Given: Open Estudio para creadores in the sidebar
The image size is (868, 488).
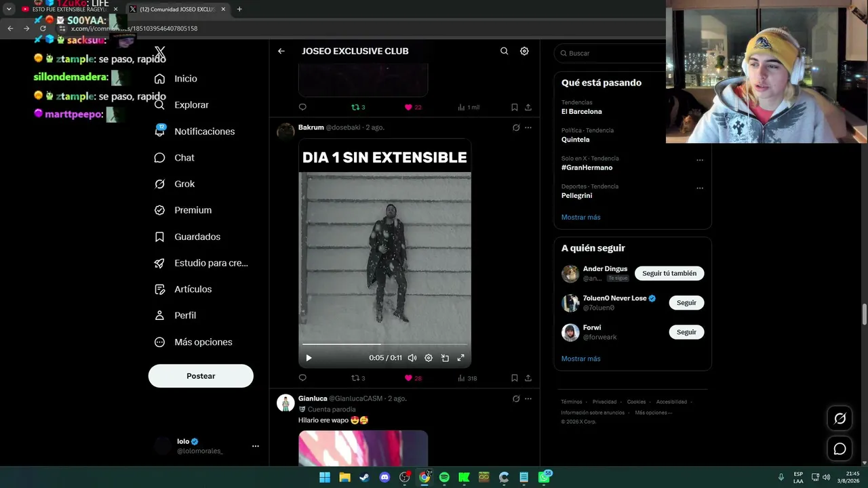Looking at the screenshot, I should tap(201, 263).
